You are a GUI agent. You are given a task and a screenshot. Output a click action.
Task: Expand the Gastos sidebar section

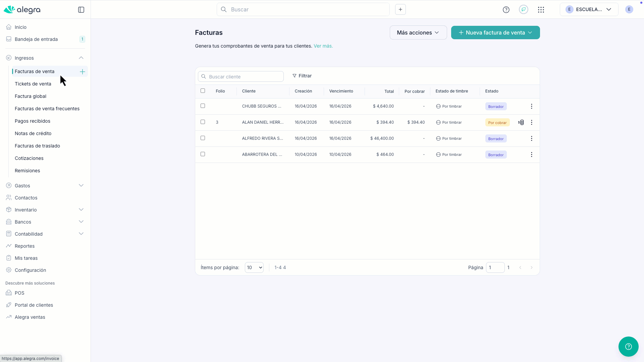[81, 185]
